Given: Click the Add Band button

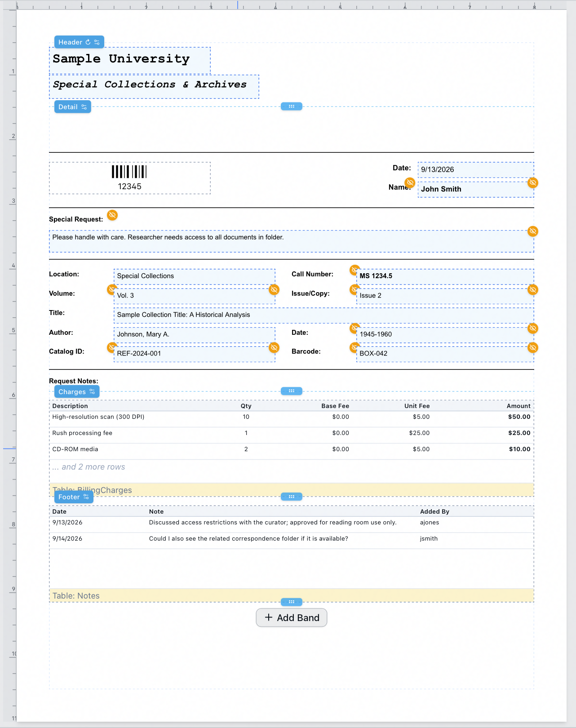Looking at the screenshot, I should click(x=292, y=617).
